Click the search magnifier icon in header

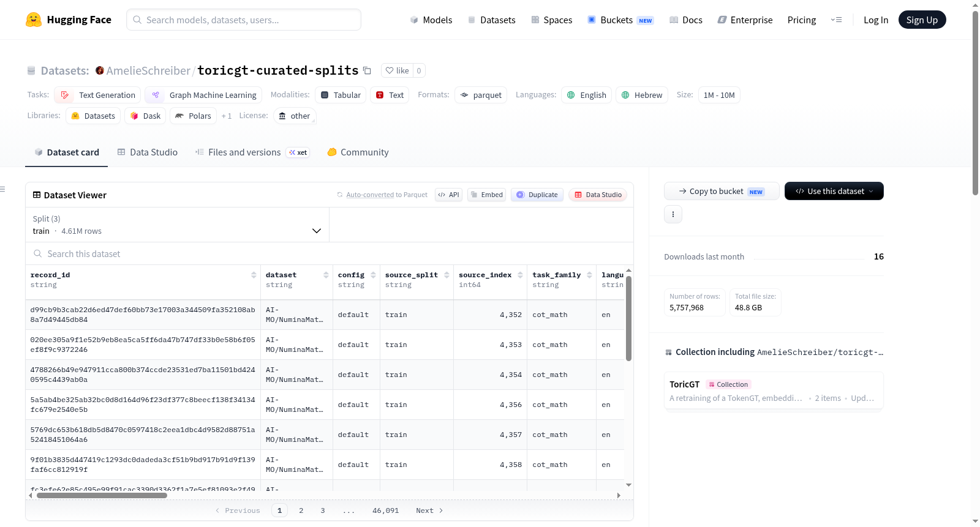point(137,20)
